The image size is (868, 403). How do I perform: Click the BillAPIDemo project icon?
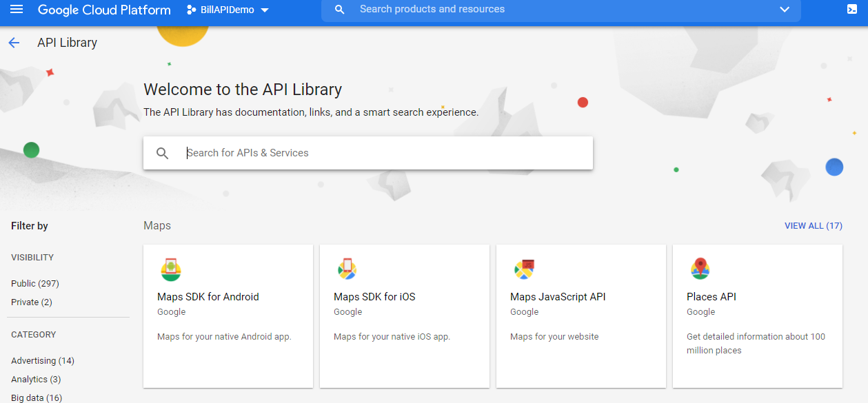(x=191, y=10)
